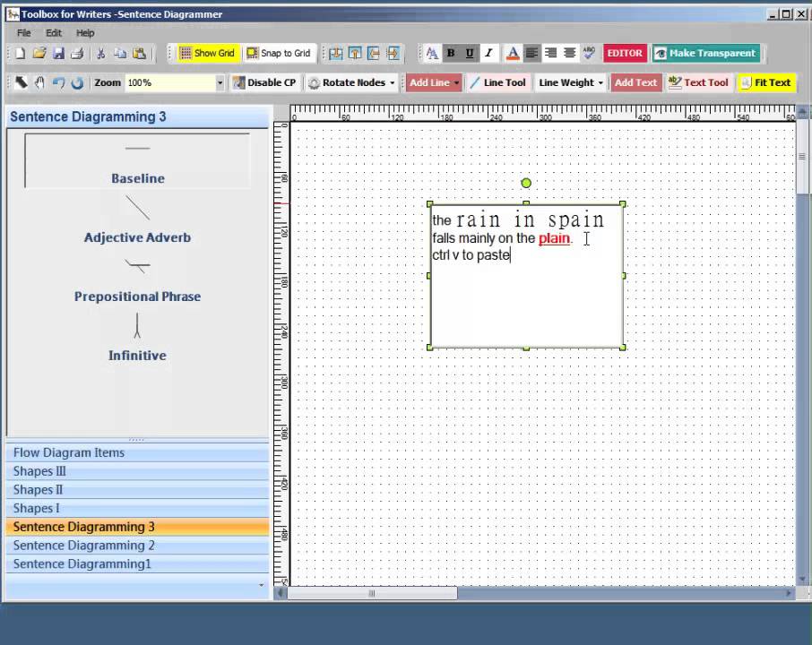This screenshot has width=812, height=645.
Task: Click the blue circular refresh/redo icon
Action: click(77, 82)
